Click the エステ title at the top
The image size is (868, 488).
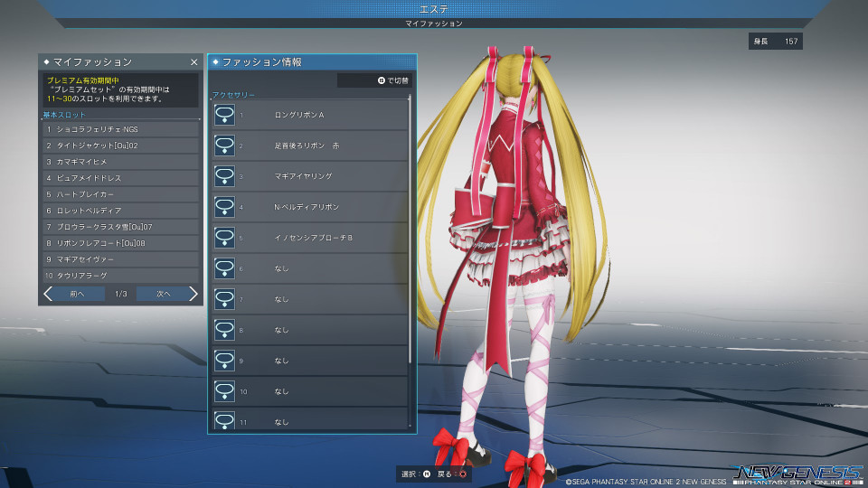[434, 9]
